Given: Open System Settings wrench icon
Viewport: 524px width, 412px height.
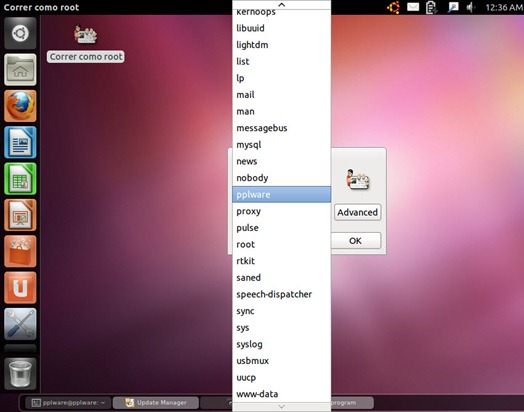Looking at the screenshot, I should pyautogui.click(x=20, y=324).
